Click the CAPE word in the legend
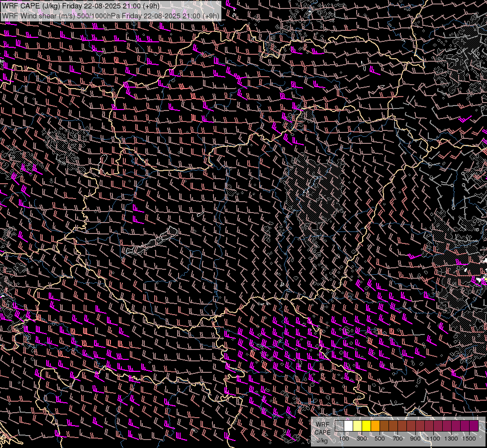Image resolution: width=487 pixels, height=448 pixels. [322, 433]
